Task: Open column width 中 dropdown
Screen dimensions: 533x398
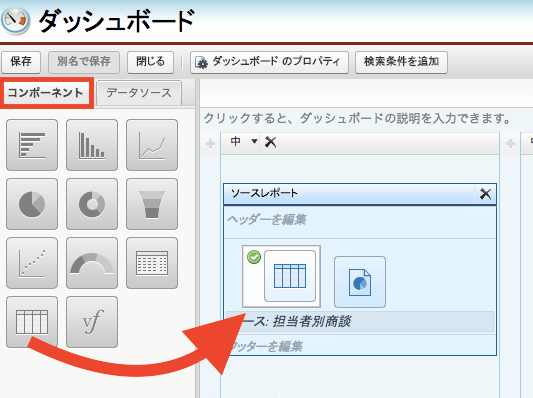Action: pyautogui.click(x=254, y=141)
